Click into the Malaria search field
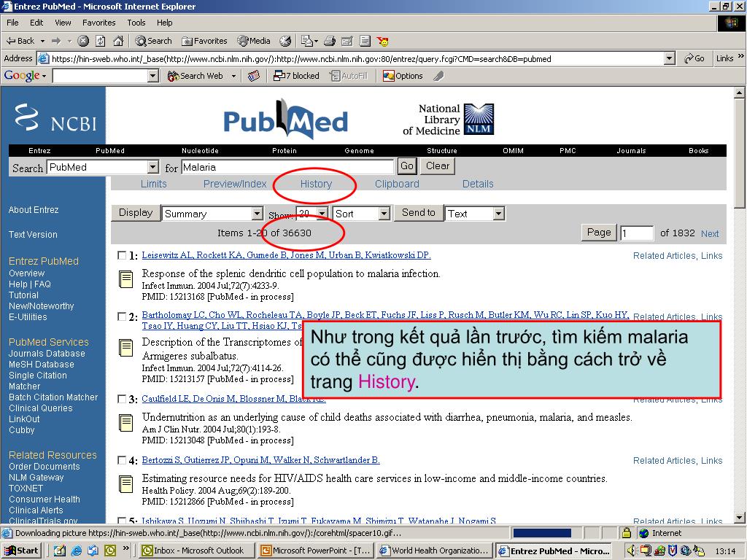 [x=287, y=167]
